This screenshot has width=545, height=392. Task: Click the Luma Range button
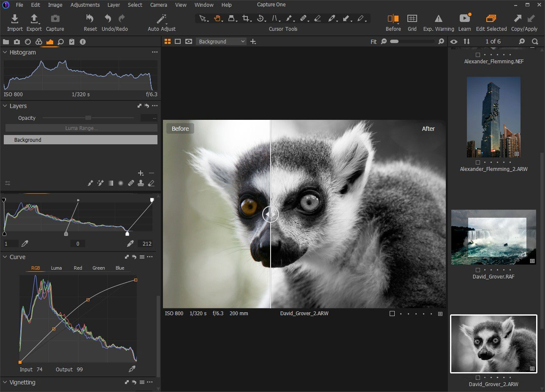point(81,128)
